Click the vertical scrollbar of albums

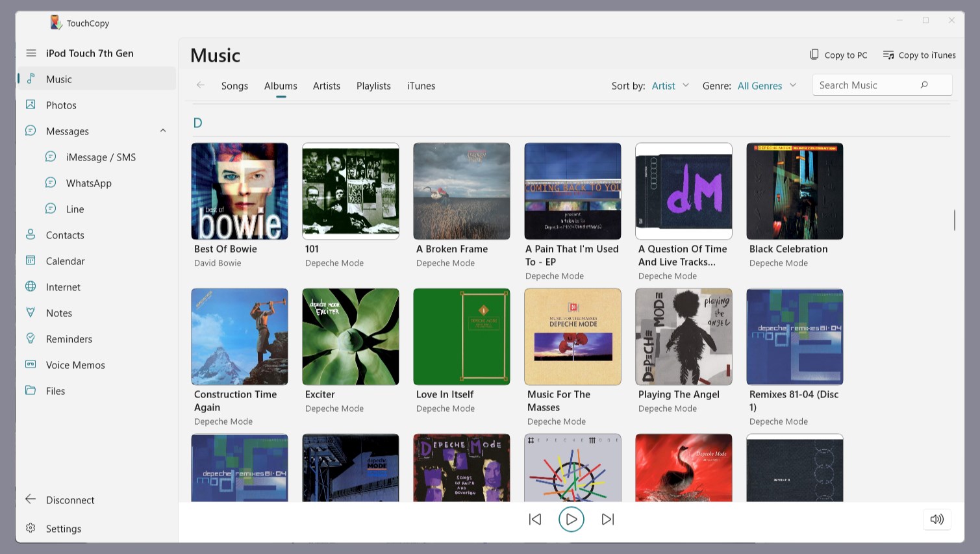(954, 220)
